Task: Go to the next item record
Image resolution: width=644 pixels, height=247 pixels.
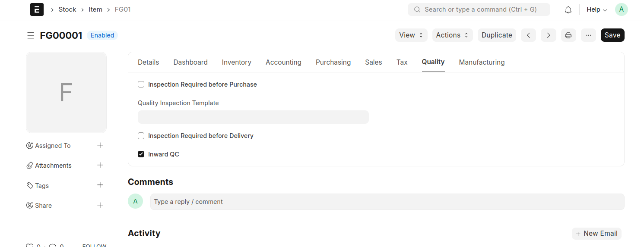Action: 548,35
